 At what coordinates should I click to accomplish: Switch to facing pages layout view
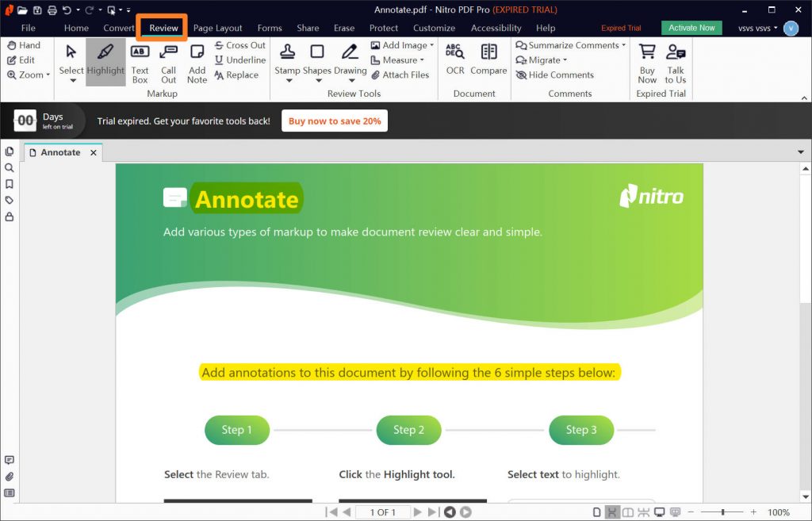coord(628,512)
